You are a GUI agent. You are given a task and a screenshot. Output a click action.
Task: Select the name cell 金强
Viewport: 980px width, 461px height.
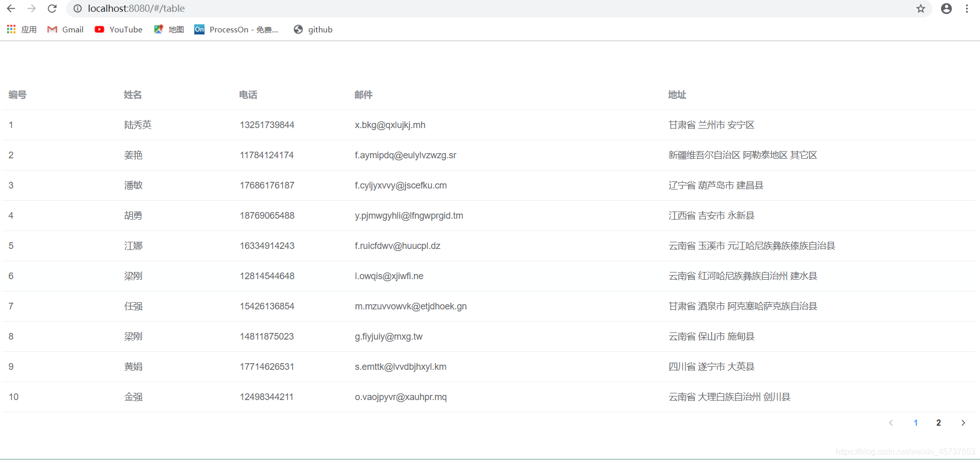[x=133, y=397]
